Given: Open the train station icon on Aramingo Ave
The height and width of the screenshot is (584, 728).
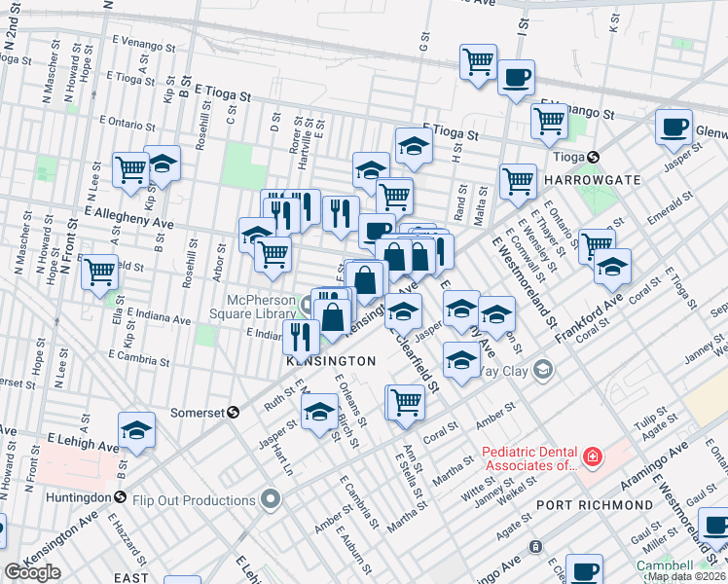Looking at the screenshot, I should pyautogui.click(x=536, y=546).
